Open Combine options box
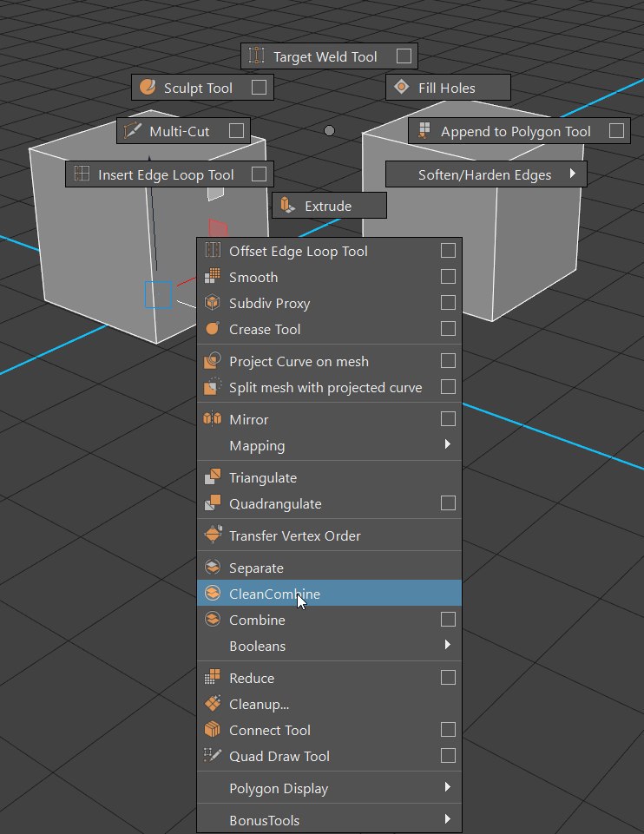 tap(448, 620)
